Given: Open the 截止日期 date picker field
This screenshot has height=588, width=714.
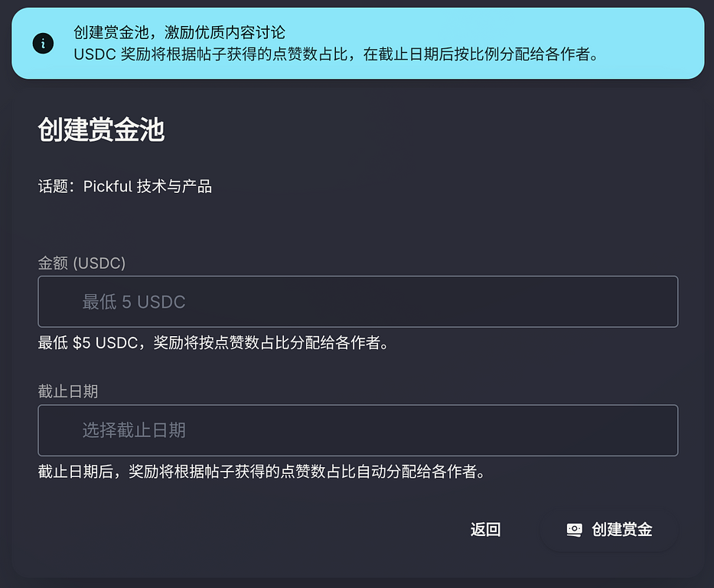Looking at the screenshot, I should 357,430.
